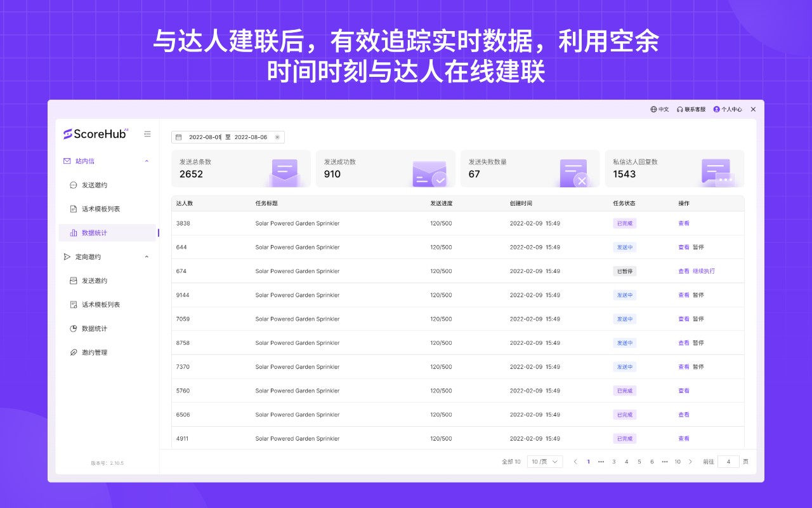Screen dimensions: 812x508
Task: Collapse the 定向邀约 menu section
Action: [x=147, y=257]
